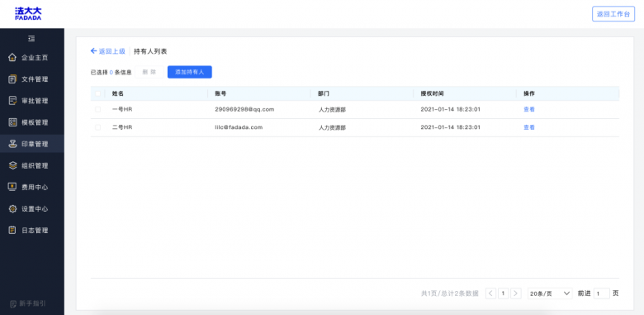Click the 返回工作台 button
The image size is (644, 315).
(613, 13)
